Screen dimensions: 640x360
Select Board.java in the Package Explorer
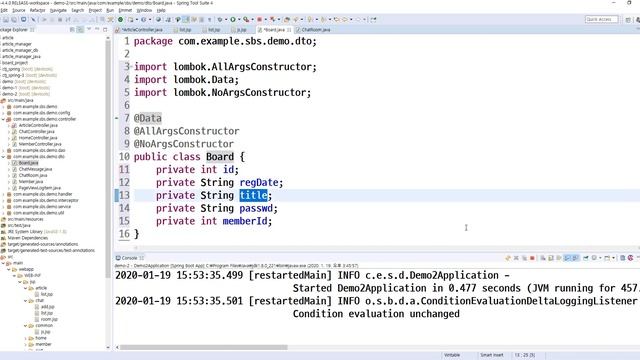coord(28,163)
